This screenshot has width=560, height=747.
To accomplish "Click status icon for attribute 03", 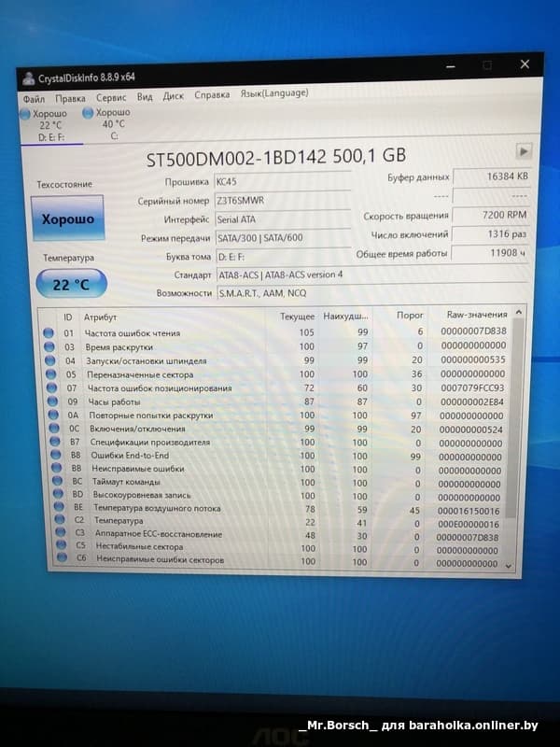I will click(x=49, y=346).
